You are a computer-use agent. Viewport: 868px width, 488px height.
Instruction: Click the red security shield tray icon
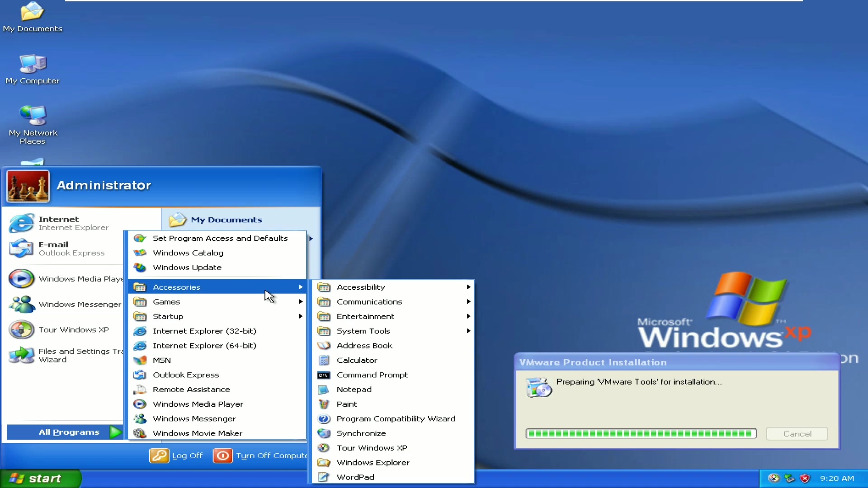[805, 479]
